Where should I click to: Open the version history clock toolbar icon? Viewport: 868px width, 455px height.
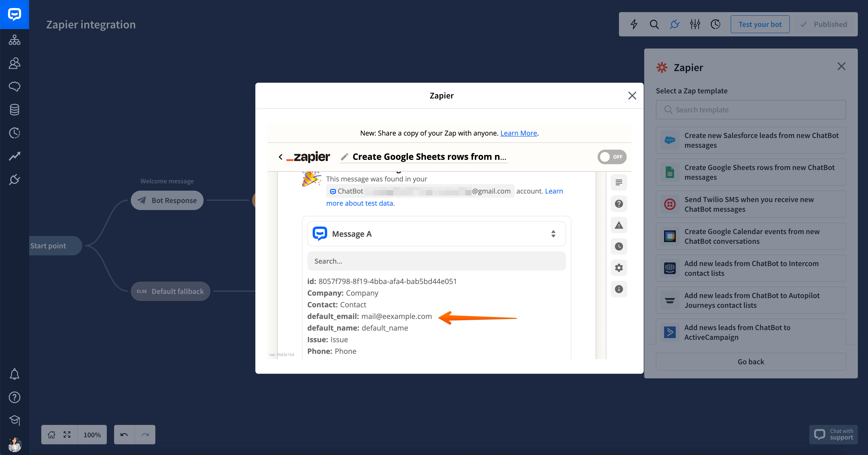coord(715,24)
